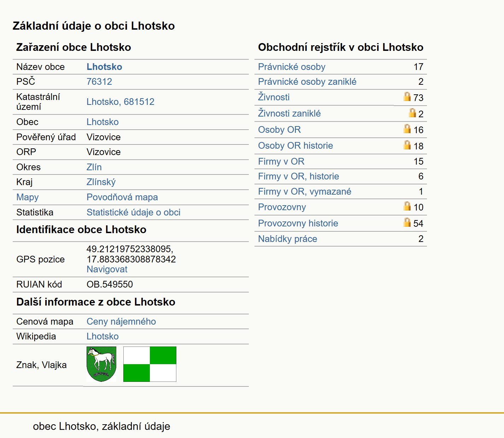This screenshot has height=438, width=504.
Task: Open the Lhotsko link in the Obec row
Action: [102, 122]
